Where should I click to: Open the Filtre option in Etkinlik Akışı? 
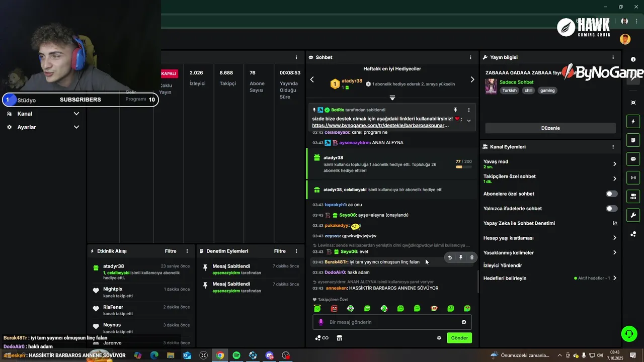point(171,251)
